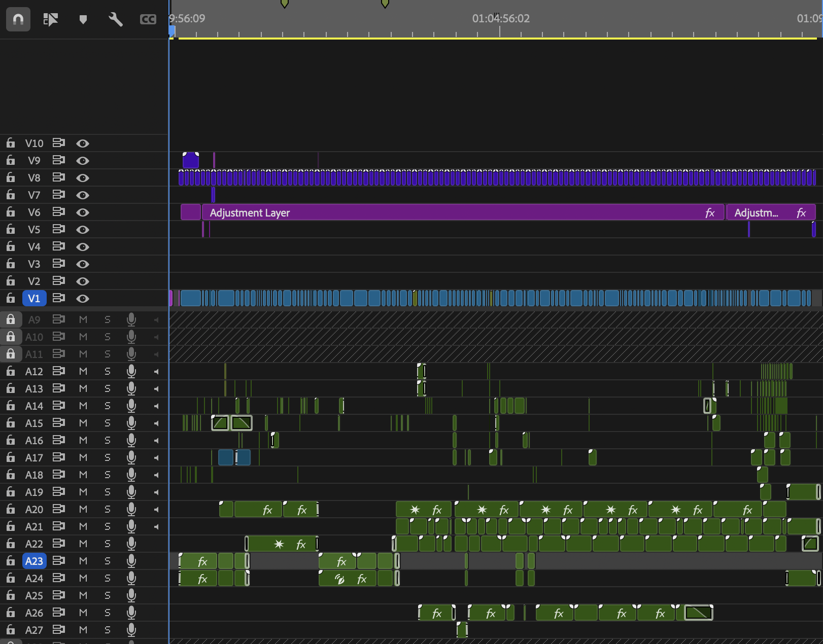The image size is (823, 644).
Task: Toggle sync lock on track V6
Action: coord(59,212)
